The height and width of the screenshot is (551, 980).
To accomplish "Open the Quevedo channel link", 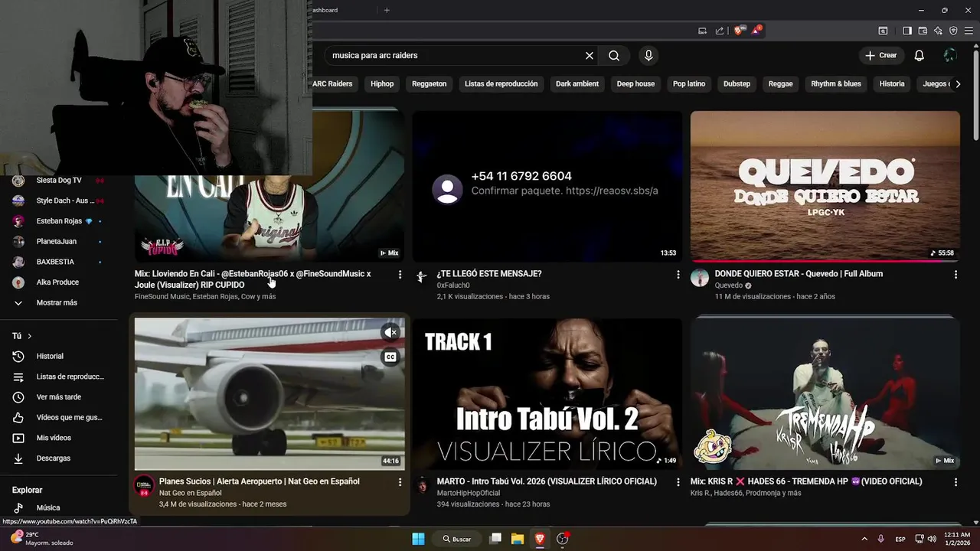I will [728, 285].
